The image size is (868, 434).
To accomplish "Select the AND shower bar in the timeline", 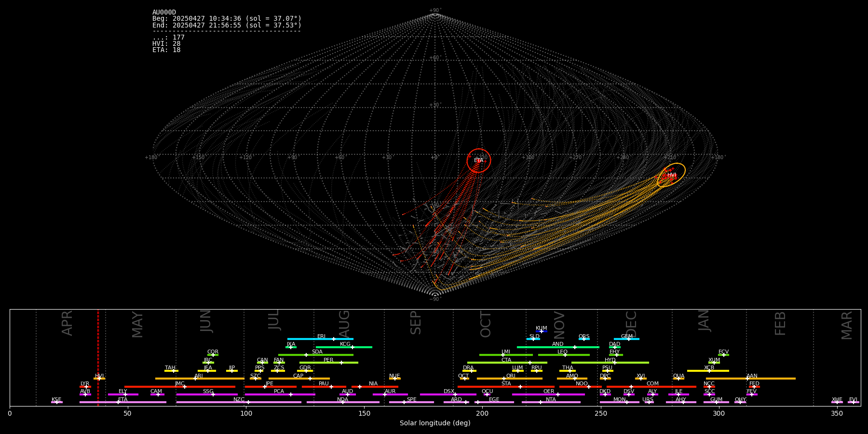I will pos(558,347).
